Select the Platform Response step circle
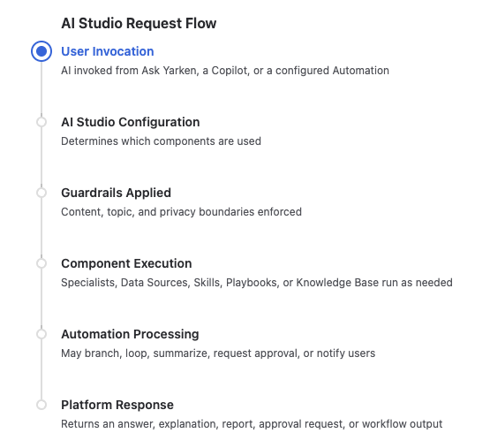Screen dimensions: 490x448 [41, 405]
